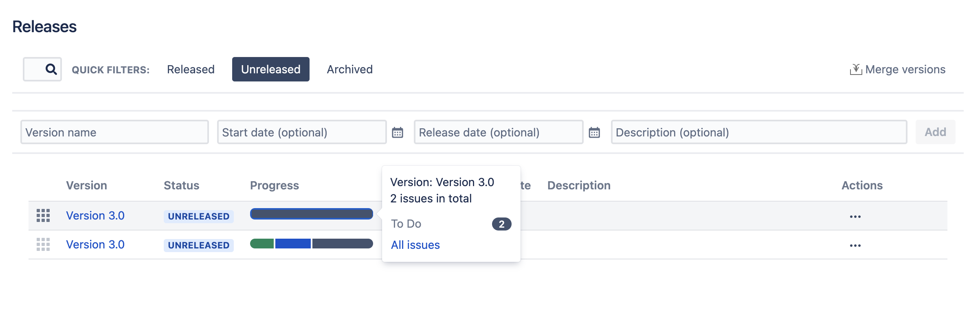Viewport: 980px width, 325px height.
Task: Focus the Description (optional) field
Action: [x=759, y=132]
